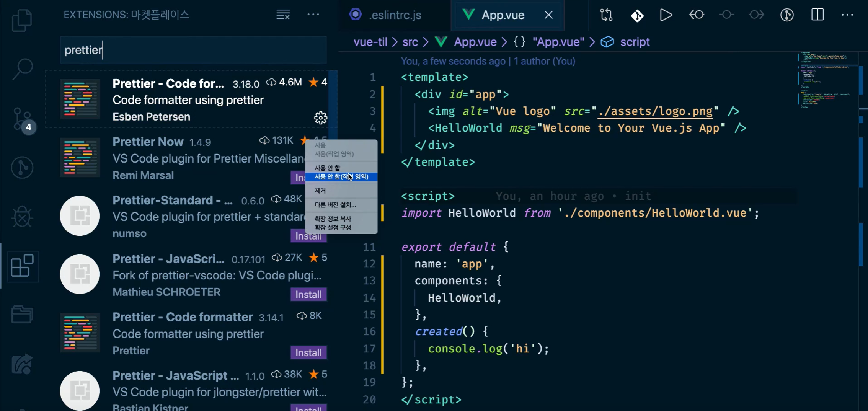Open the Extensions panel more actions menu
This screenshot has width=868, height=411.
[313, 15]
